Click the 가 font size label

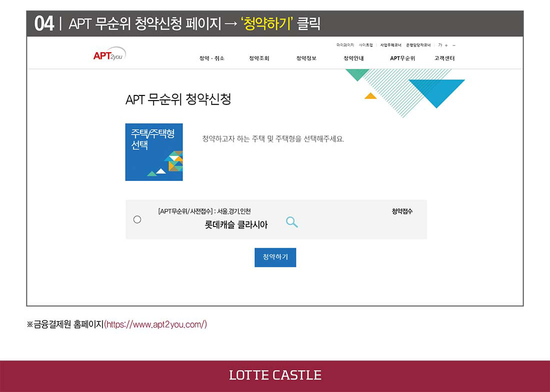[440, 45]
